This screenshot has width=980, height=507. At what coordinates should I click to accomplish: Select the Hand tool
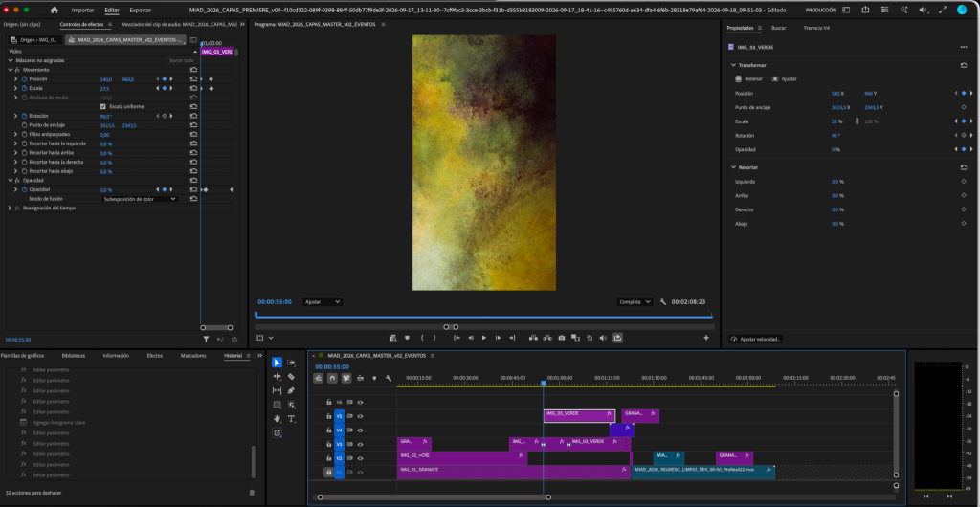click(278, 419)
